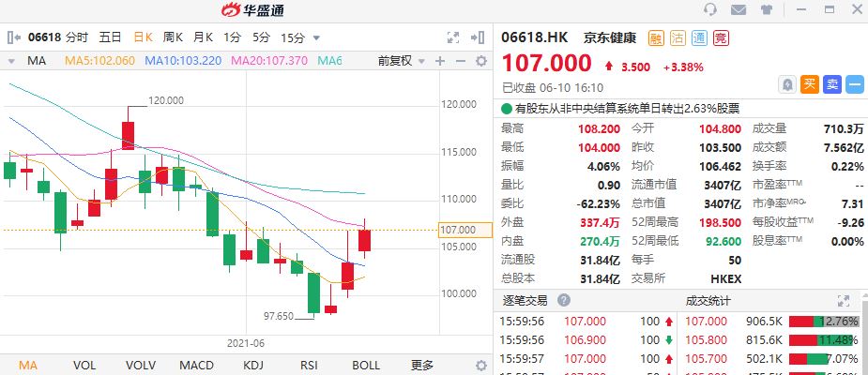Toggle MACD indicator
The height and width of the screenshot is (375, 868).
coord(196,365)
